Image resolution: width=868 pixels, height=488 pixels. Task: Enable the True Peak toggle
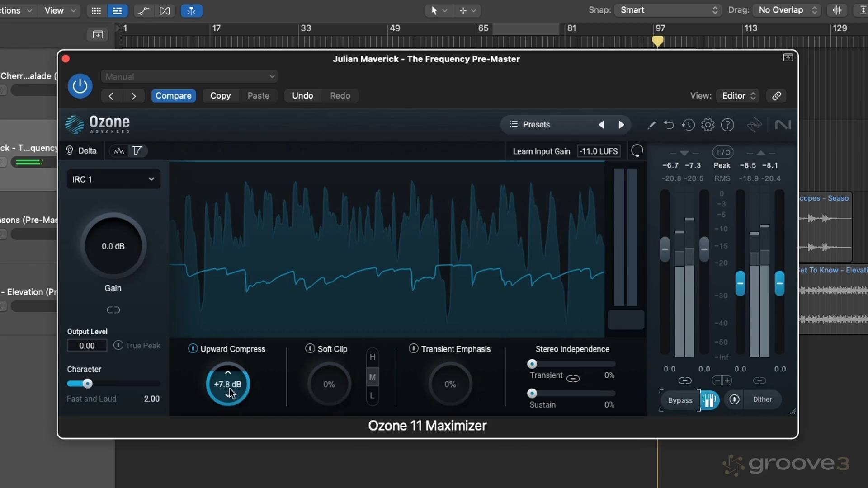pyautogui.click(x=118, y=345)
